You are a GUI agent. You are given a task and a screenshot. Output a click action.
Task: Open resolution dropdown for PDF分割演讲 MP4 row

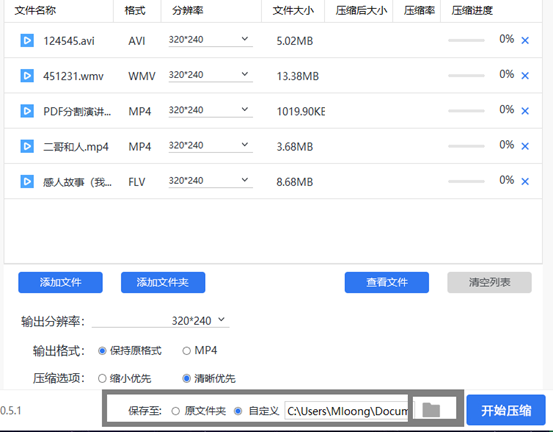tap(211, 110)
